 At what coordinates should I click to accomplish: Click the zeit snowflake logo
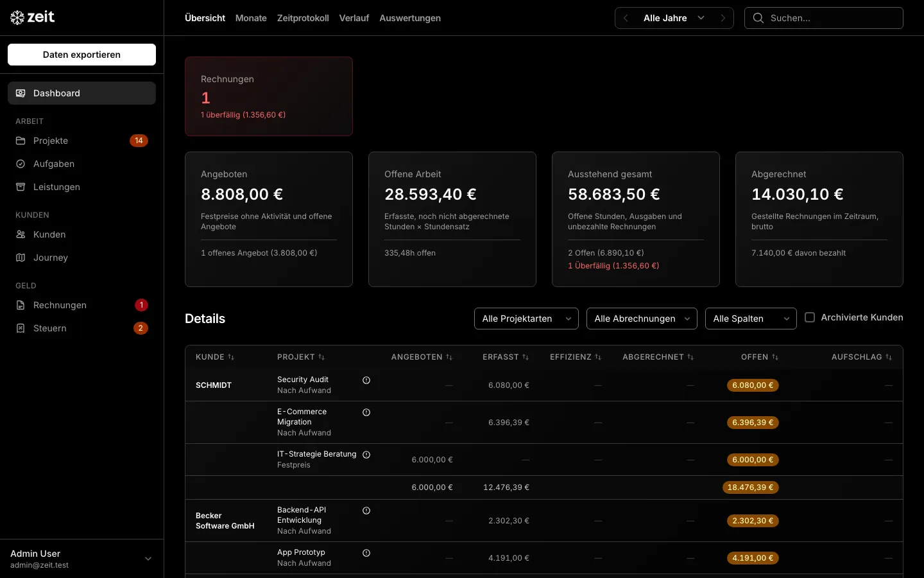click(17, 18)
